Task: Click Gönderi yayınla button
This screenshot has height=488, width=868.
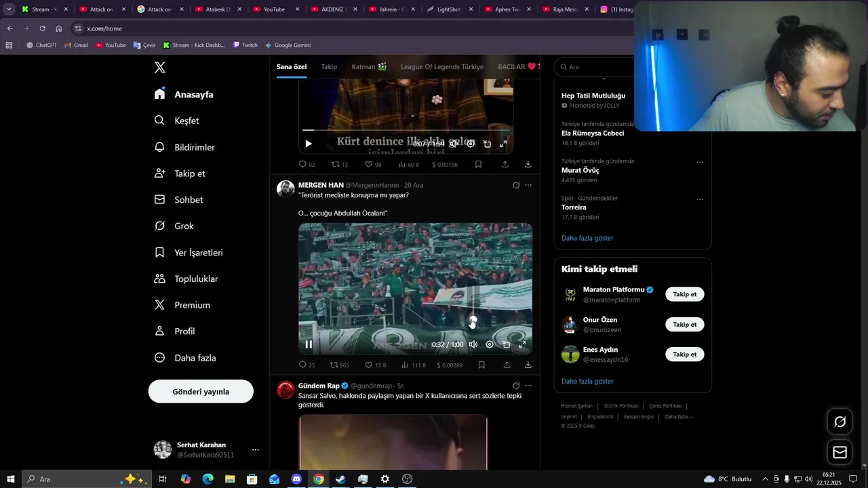Action: click(x=201, y=392)
